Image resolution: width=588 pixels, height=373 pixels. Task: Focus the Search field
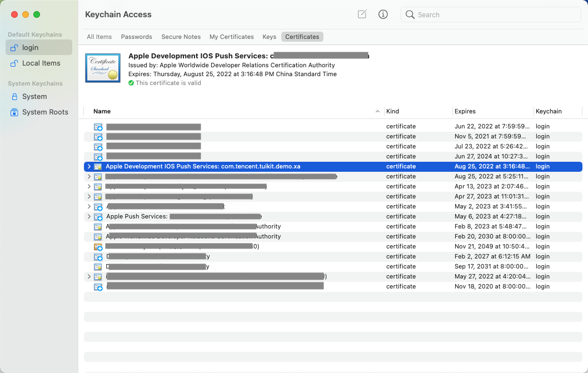click(491, 14)
